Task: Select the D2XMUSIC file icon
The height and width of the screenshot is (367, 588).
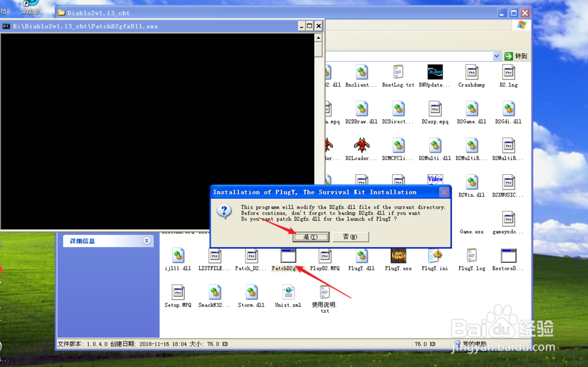Action: click(509, 182)
